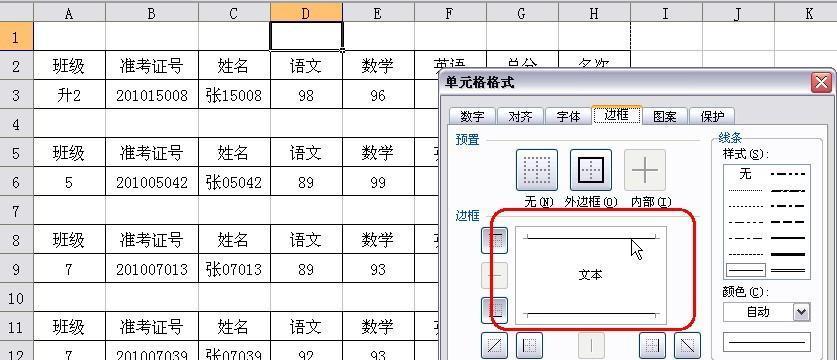The width and height of the screenshot is (837, 360).
Task: Toggle the bottom border button
Action: click(495, 310)
